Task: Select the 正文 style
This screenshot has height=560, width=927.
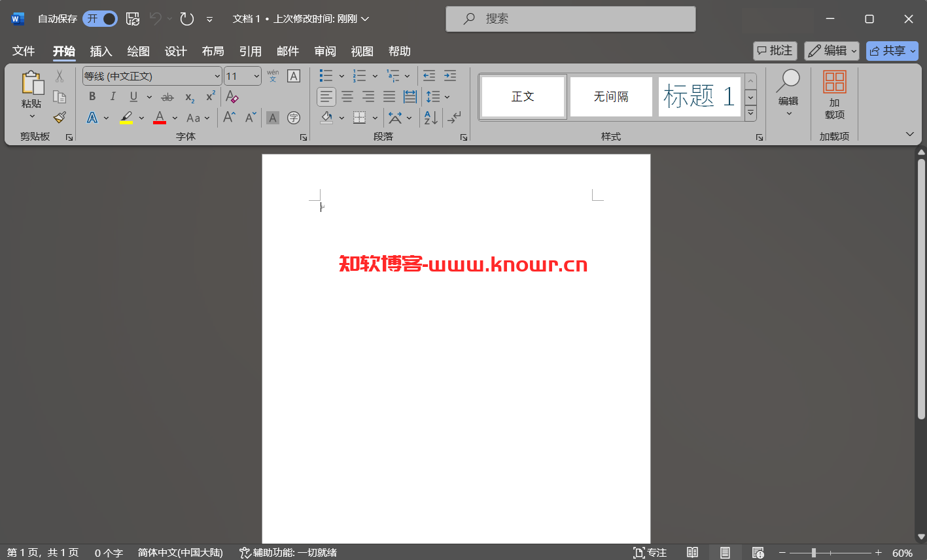Action: point(523,97)
